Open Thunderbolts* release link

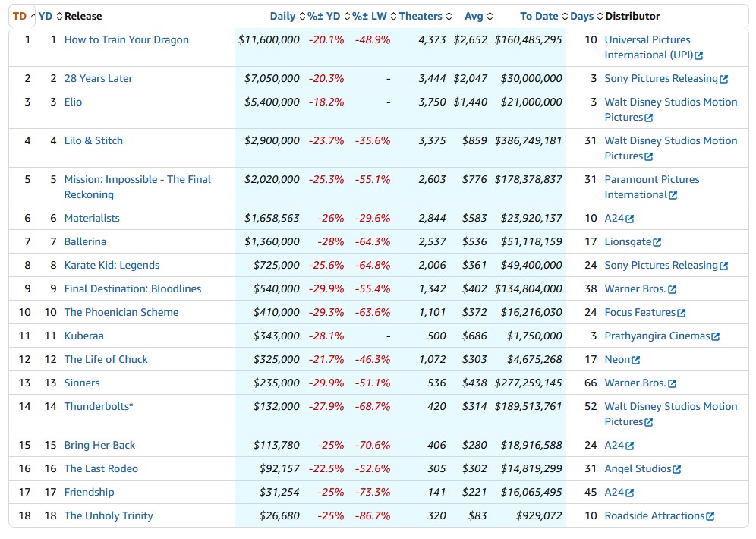tap(99, 406)
